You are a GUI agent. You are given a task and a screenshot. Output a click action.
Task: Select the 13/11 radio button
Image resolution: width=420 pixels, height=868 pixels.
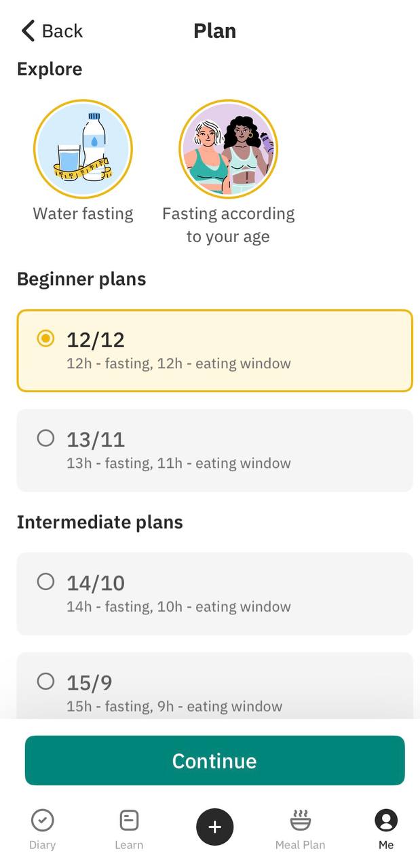45,438
